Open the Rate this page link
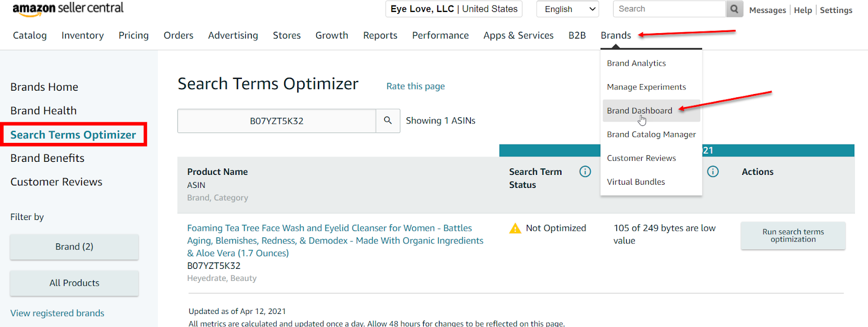The height and width of the screenshot is (327, 868). (415, 86)
